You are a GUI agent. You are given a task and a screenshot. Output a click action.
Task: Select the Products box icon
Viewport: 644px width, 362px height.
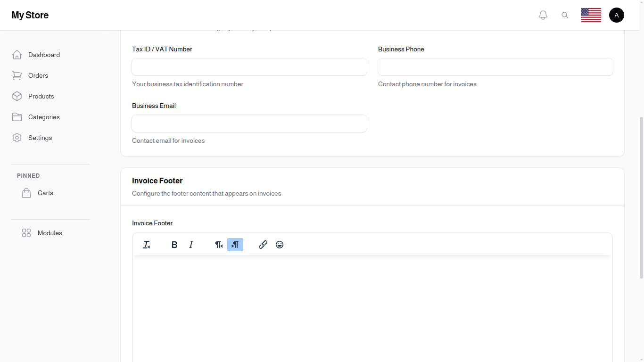coord(17,96)
